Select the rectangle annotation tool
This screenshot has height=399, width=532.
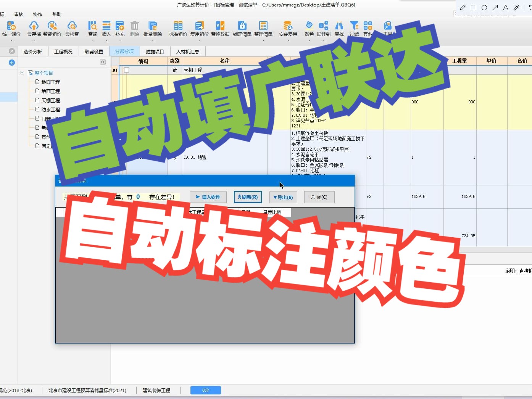pos(474,8)
